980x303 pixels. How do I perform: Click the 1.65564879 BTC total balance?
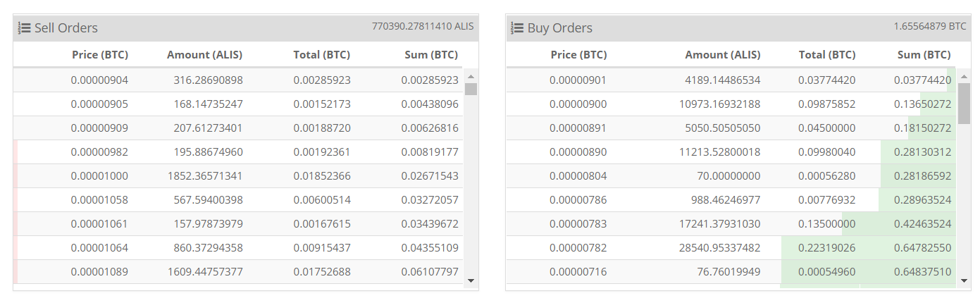coord(930,26)
